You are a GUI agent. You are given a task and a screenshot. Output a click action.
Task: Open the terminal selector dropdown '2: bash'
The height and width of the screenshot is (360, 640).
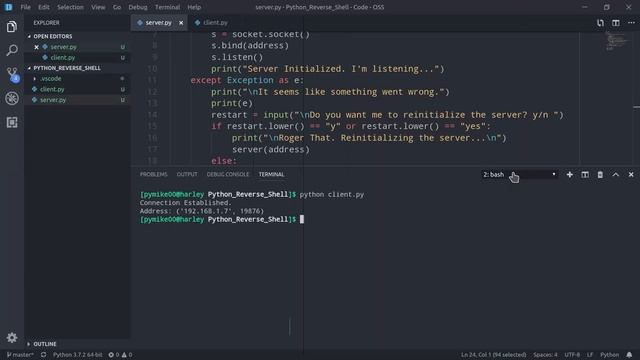tap(519, 175)
